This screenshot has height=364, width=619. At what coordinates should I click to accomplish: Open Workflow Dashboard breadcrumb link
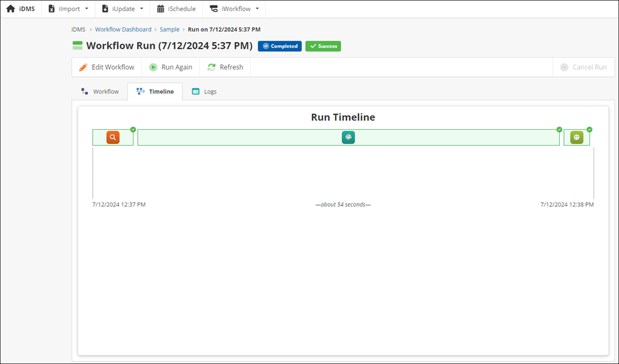[123, 29]
